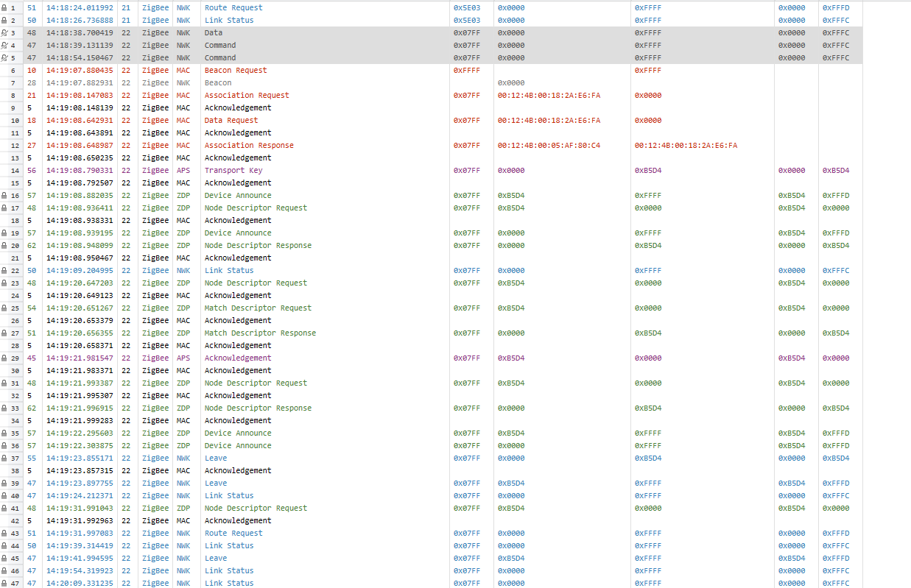
Task: Click timestamp 14:19:41.994595
Action: point(80,558)
